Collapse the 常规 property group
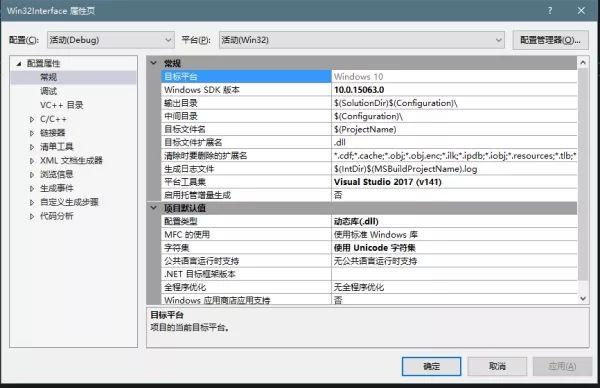 (153, 63)
